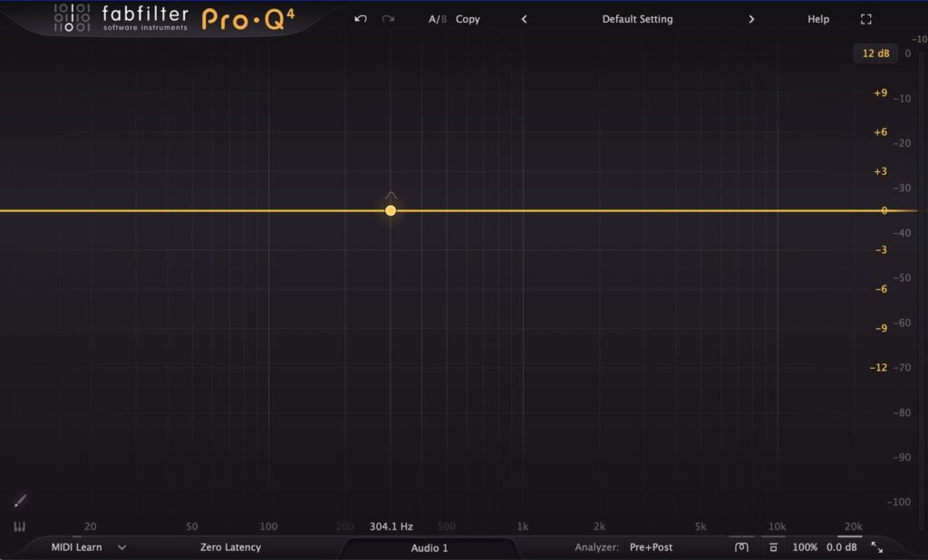Toggle the output options icon next to 100%
The image size is (928, 560).
(x=773, y=547)
